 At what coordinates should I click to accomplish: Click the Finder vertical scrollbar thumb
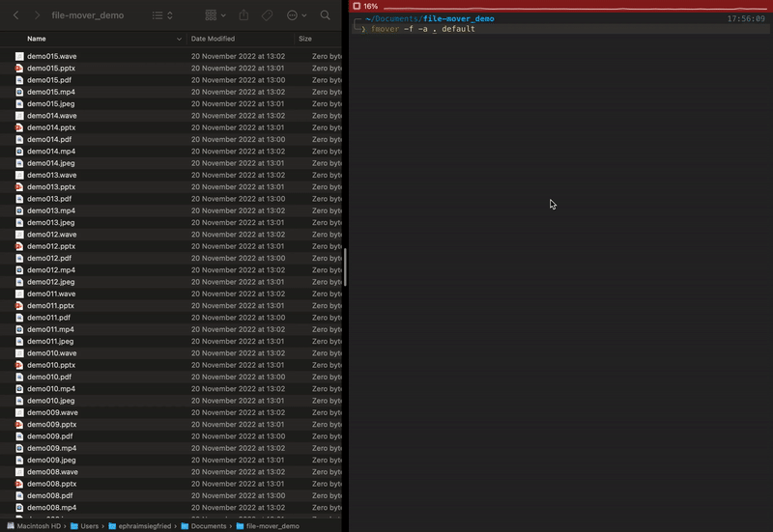345,267
